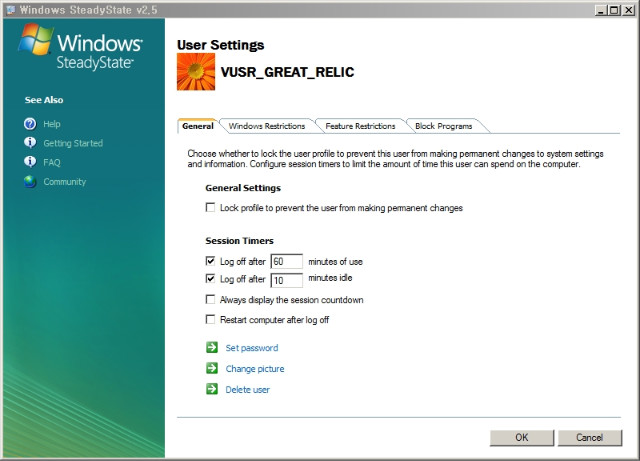Screen dimensions: 640x461
Task: Click the green arrow beside Delete user
Action: click(212, 389)
